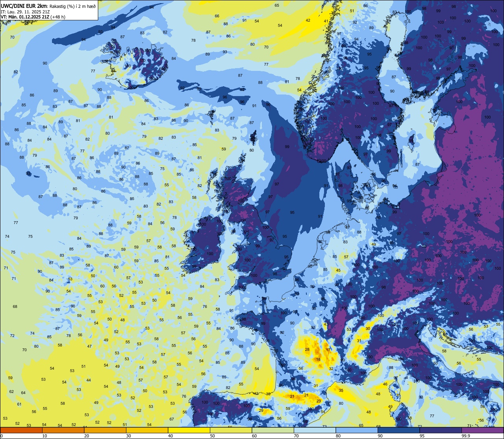
Task: Click the humidity value '28' over central France
Action: coord(307,350)
